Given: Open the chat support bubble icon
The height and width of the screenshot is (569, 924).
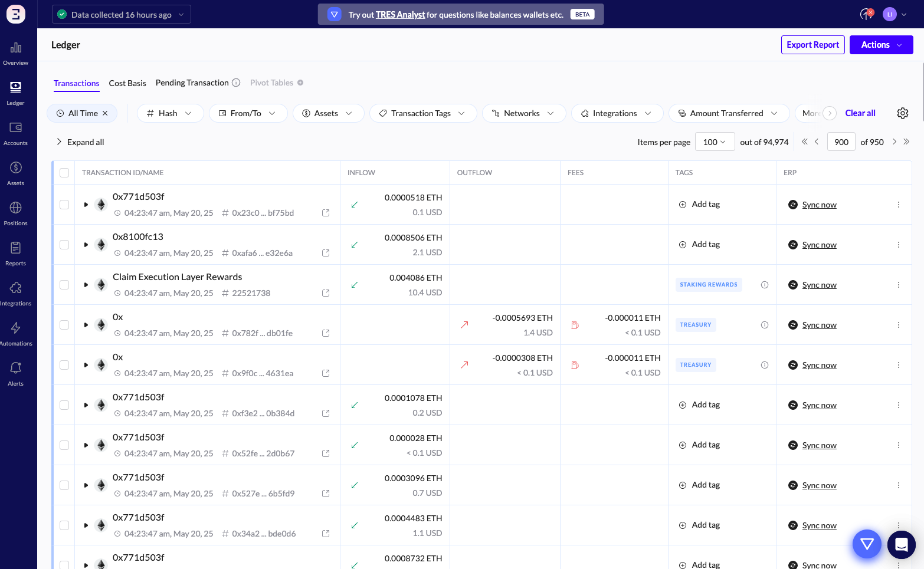Looking at the screenshot, I should (x=902, y=545).
